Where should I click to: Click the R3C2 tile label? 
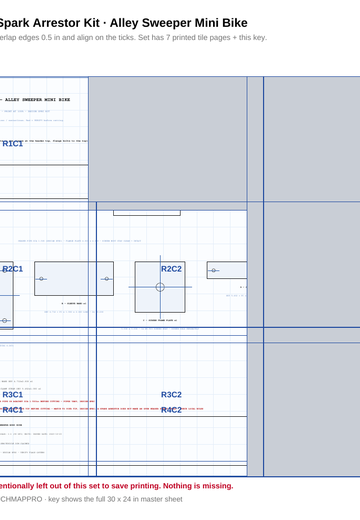click(x=171, y=395)
